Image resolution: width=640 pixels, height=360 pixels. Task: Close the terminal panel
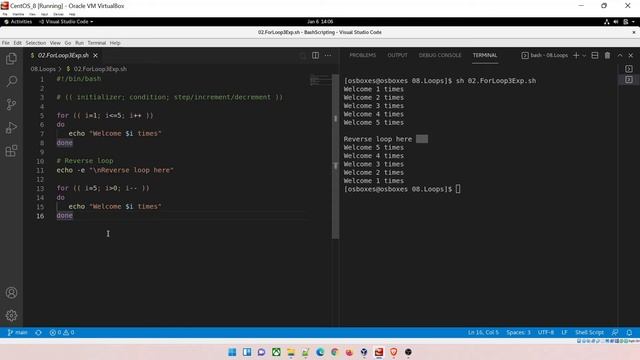[631, 55]
